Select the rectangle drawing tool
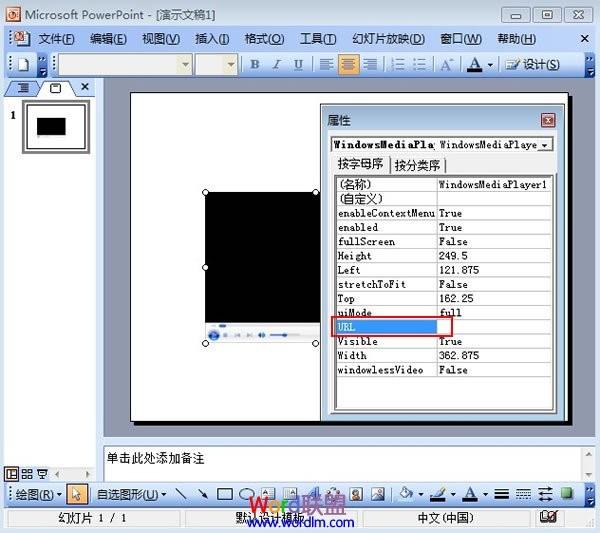 pos(225,494)
